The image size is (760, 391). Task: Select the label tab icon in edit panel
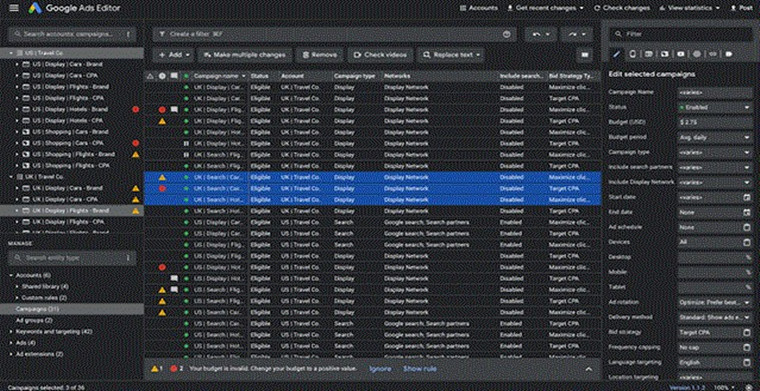728,54
